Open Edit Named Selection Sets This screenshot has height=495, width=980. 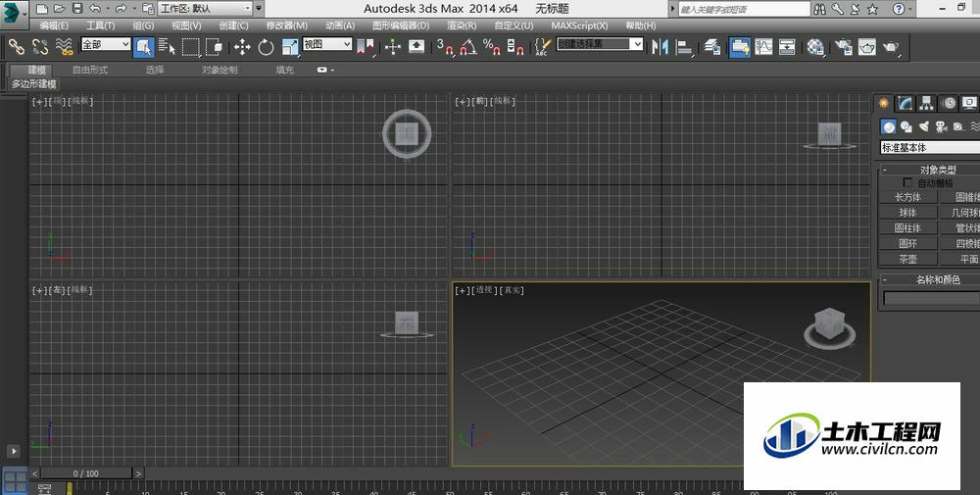click(x=542, y=47)
